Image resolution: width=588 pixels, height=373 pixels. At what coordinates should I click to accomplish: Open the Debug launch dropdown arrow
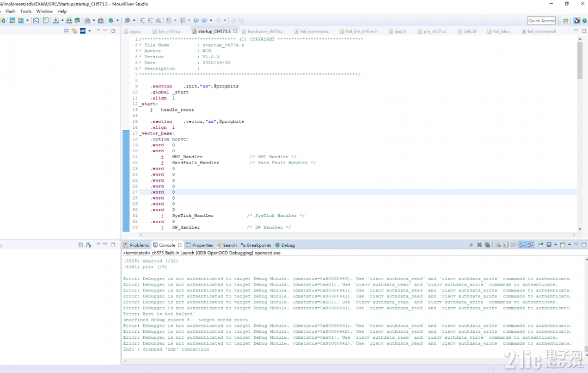pyautogui.click(x=118, y=21)
